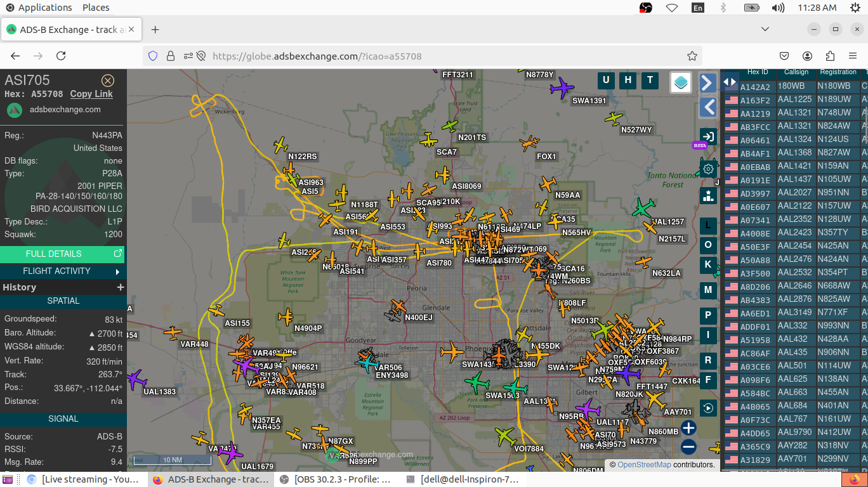The height and width of the screenshot is (487, 868).
Task: Toggle the sidebar width arrows
Action: point(730,82)
